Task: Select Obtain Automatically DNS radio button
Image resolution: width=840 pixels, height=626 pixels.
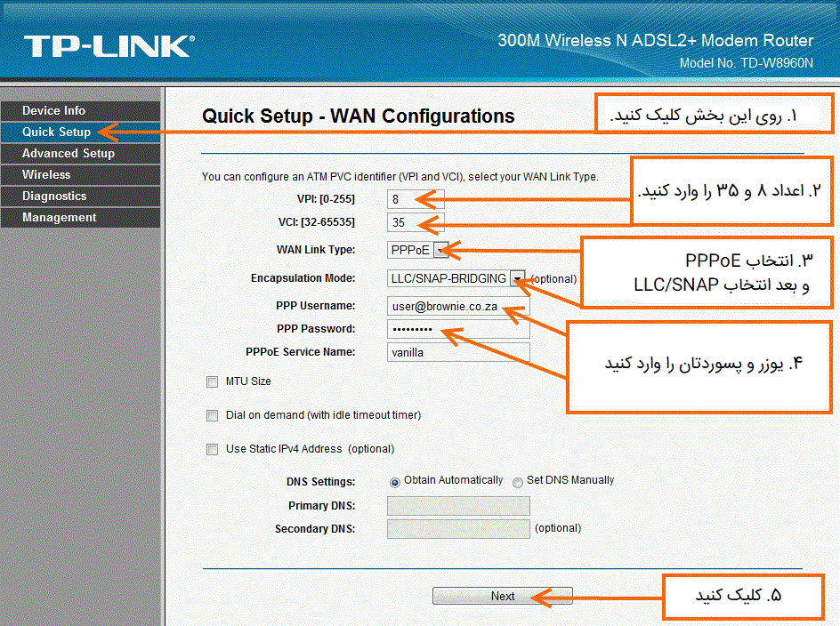Action: (395, 483)
